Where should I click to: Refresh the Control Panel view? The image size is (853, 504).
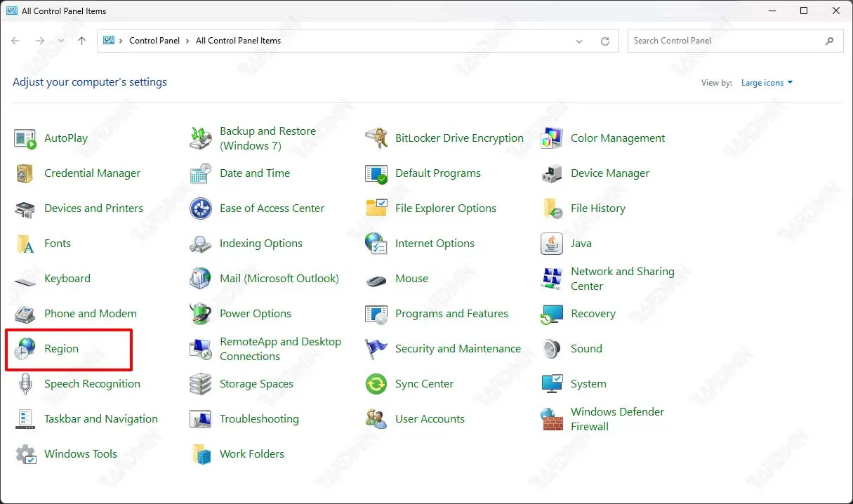[605, 41]
